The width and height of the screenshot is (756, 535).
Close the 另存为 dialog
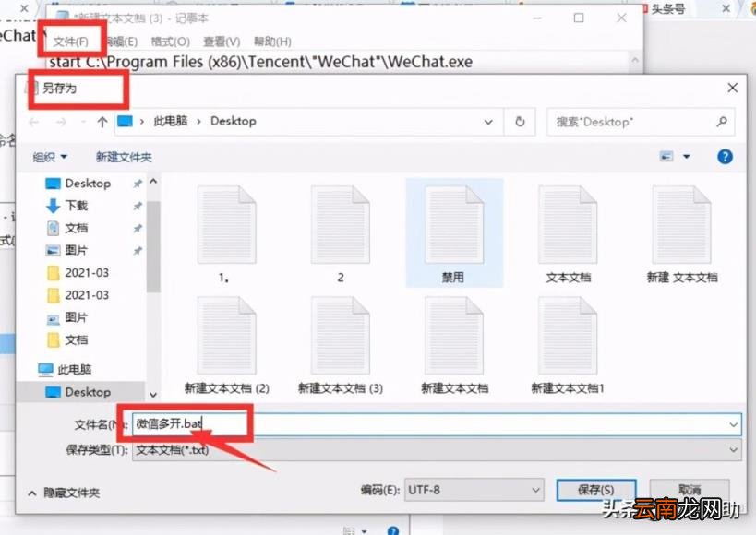[732, 88]
